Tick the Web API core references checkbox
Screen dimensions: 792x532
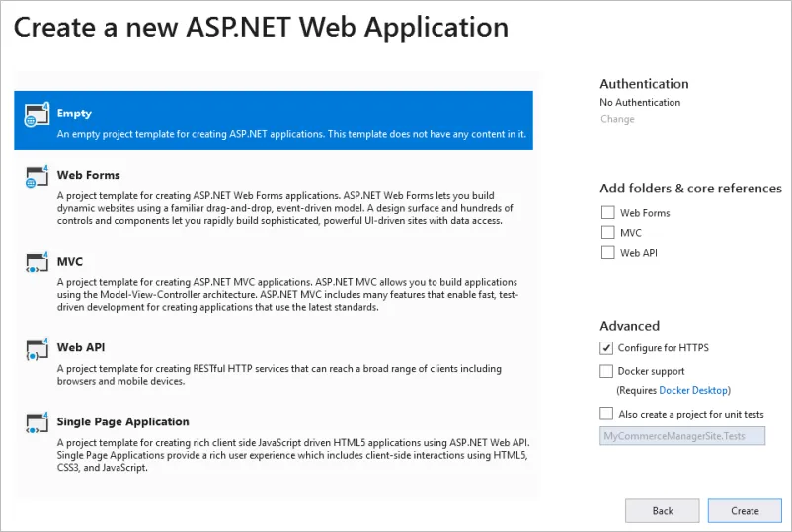tap(607, 252)
